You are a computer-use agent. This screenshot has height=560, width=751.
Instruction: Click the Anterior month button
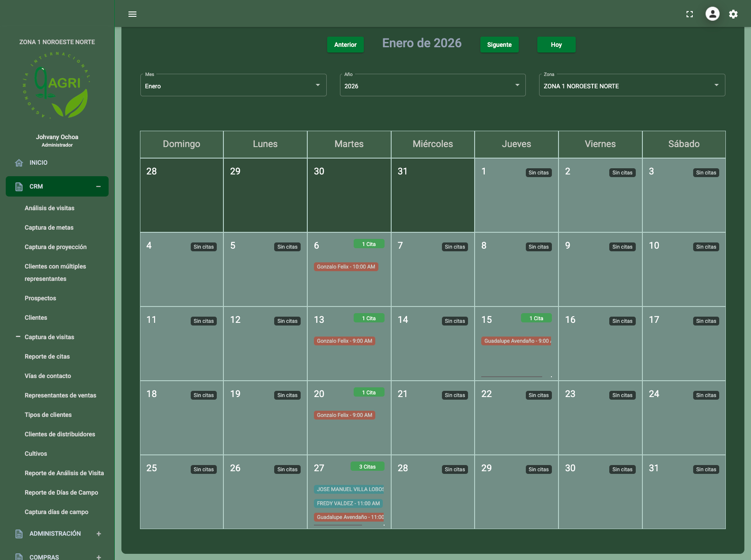point(345,45)
